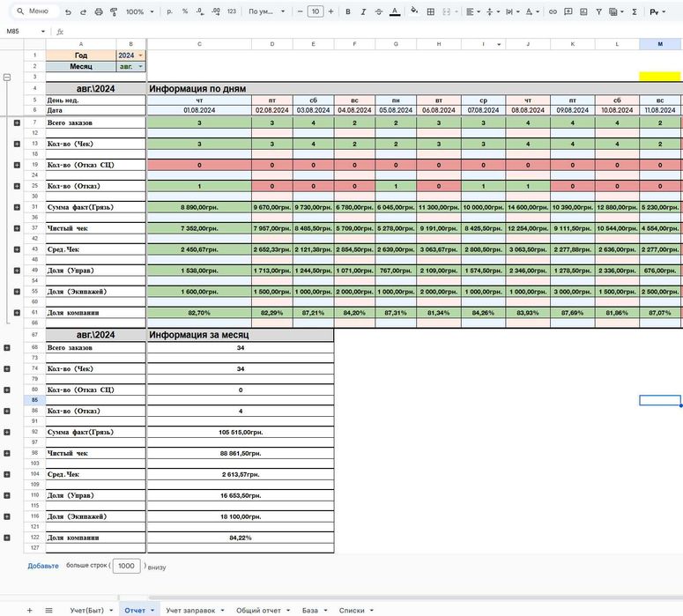
Task: Create a filter
Action: coord(599,11)
